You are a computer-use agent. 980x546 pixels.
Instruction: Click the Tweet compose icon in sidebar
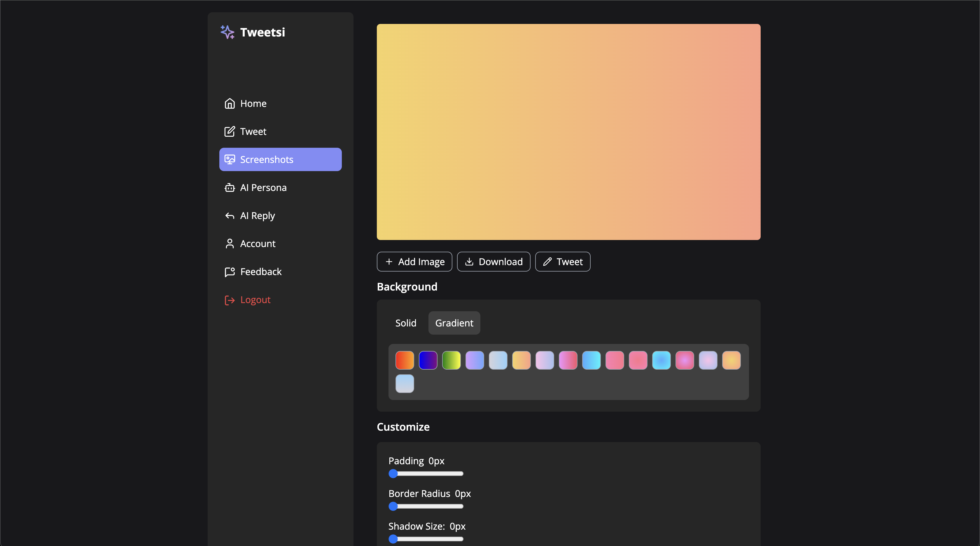click(230, 132)
